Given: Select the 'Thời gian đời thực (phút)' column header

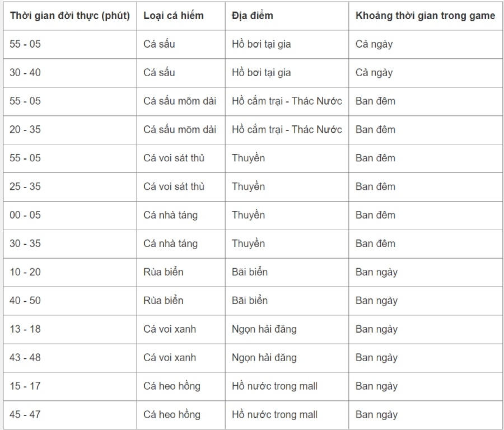Looking at the screenshot, I should pyautogui.click(x=70, y=16).
